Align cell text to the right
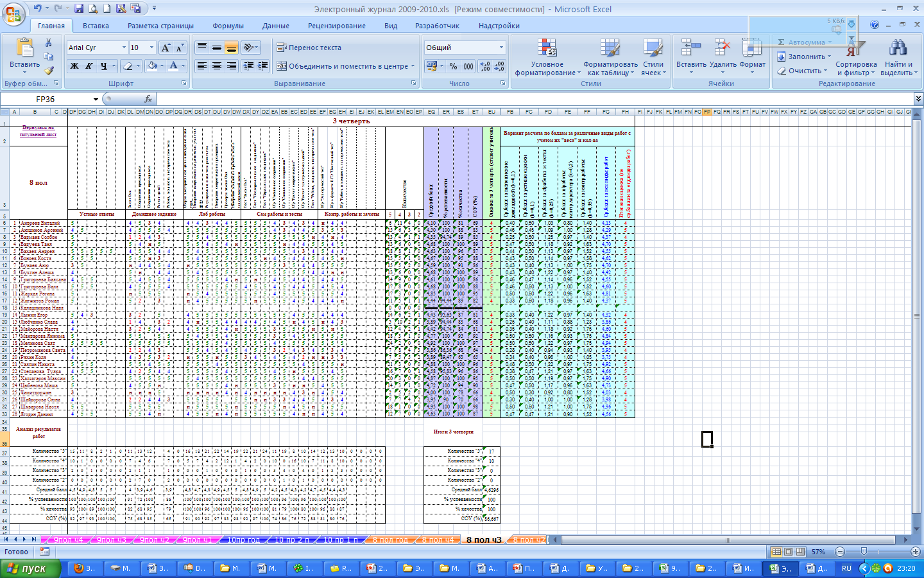Image resolution: width=924 pixels, height=578 pixels. 232,66
